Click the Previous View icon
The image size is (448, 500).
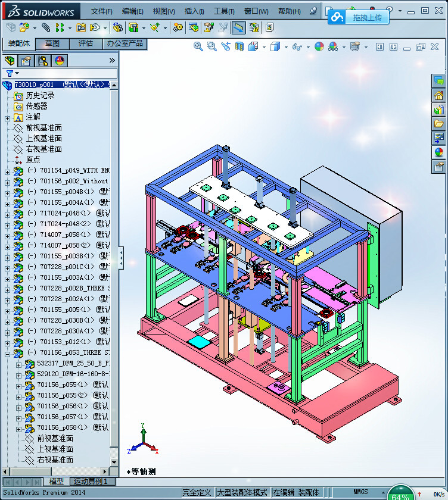click(x=226, y=46)
